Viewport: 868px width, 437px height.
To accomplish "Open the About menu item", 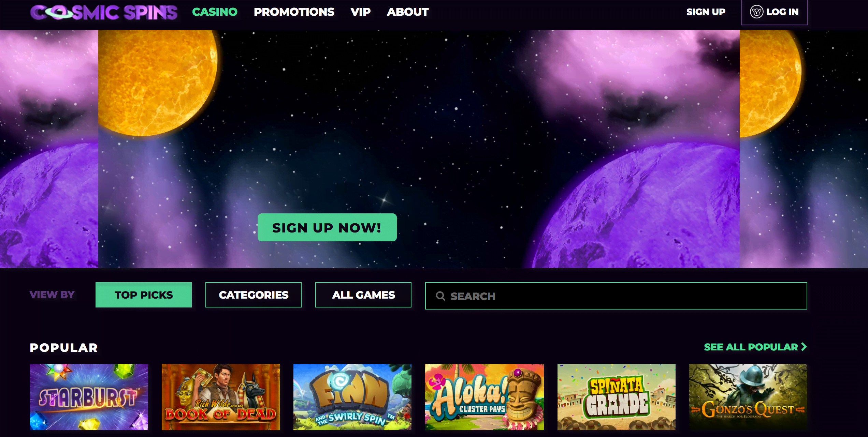I will [x=408, y=12].
